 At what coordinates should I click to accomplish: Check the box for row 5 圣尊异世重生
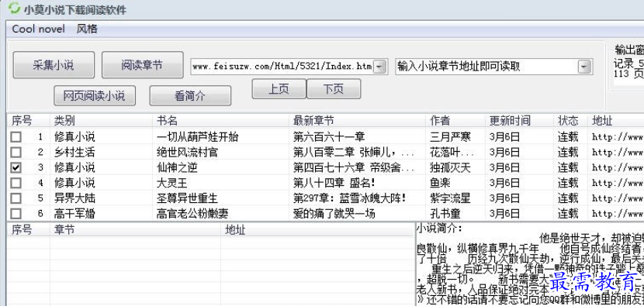point(16,198)
